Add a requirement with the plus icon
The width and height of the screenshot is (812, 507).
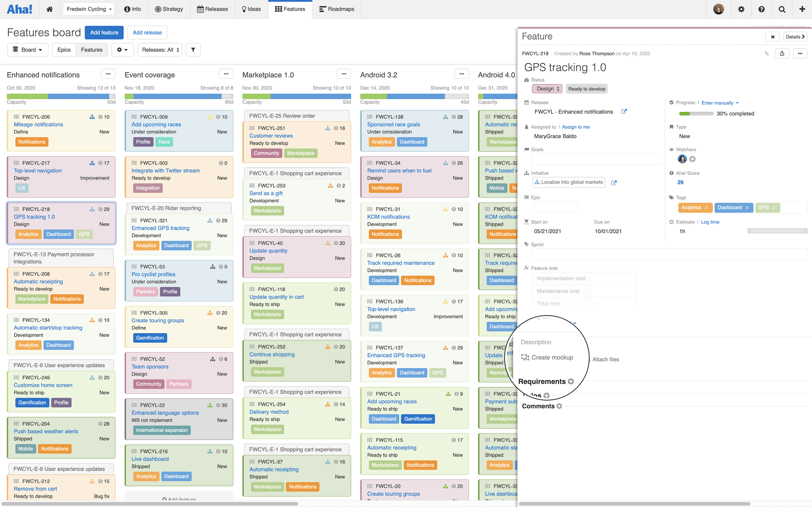571,381
